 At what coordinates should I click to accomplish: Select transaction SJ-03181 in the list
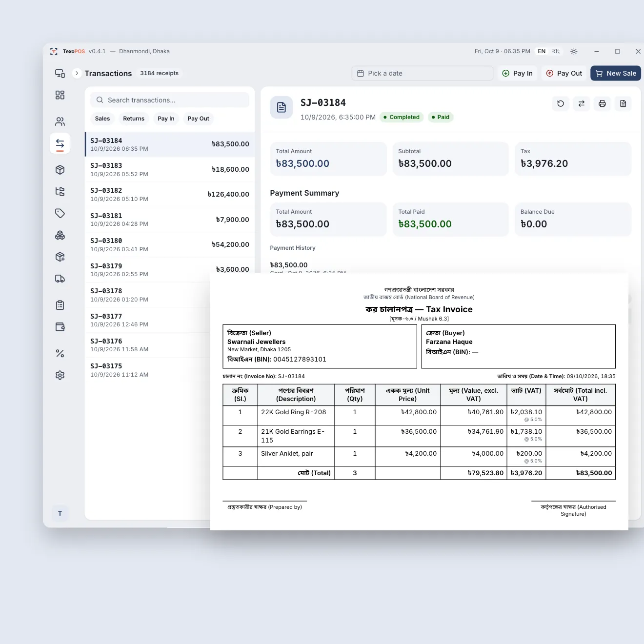(170, 220)
